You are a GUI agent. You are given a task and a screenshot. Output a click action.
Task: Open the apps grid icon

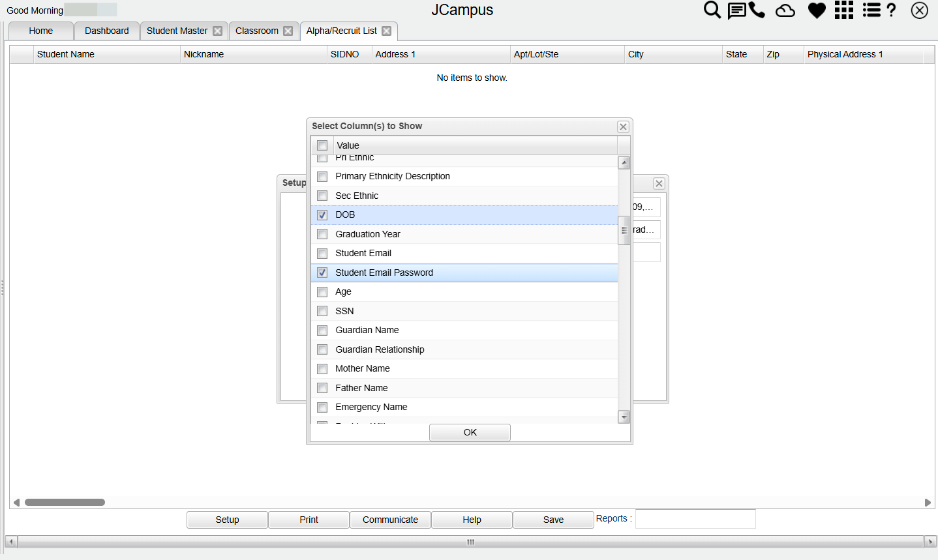click(844, 10)
